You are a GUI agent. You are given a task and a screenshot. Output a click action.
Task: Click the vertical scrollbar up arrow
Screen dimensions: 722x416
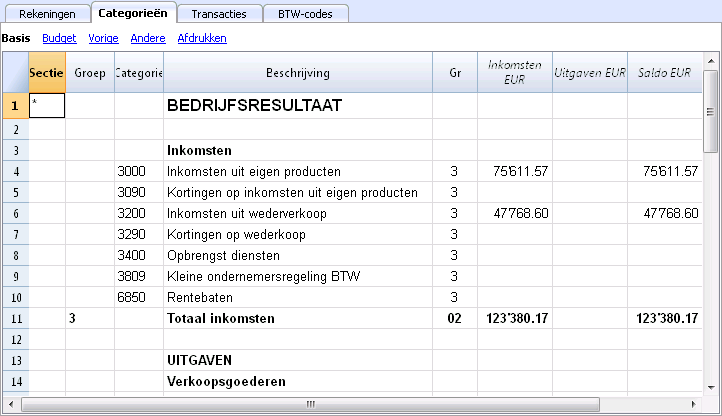(711, 61)
